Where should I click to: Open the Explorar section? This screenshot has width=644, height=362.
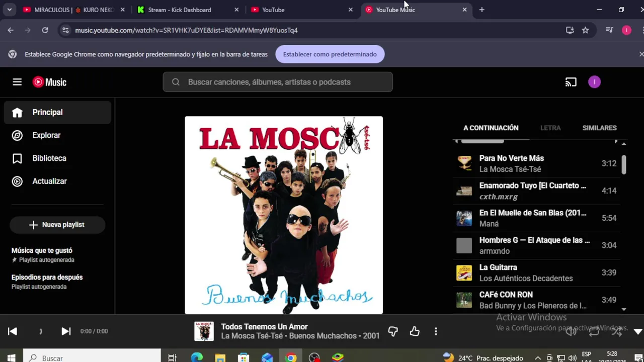click(x=57, y=135)
